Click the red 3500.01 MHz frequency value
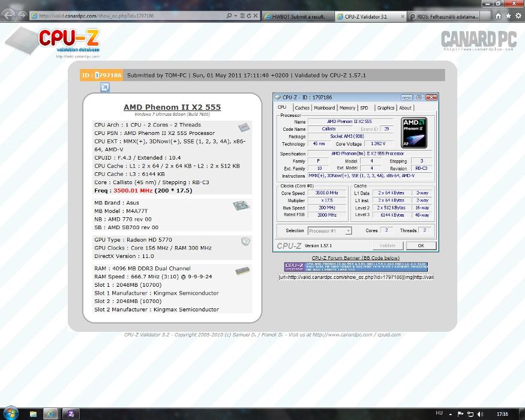The height and width of the screenshot is (420, 525). (133, 191)
